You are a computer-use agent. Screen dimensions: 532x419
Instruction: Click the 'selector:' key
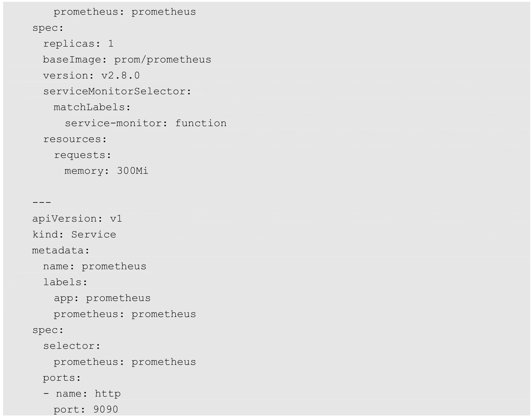[x=71, y=346]
